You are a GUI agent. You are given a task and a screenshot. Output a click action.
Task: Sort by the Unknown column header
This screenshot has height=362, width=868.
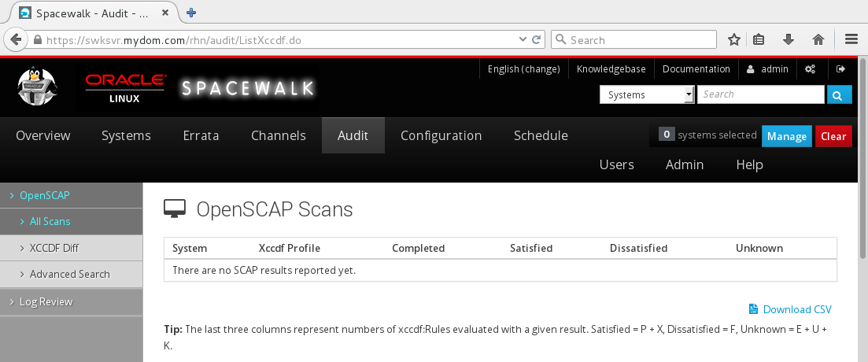pyautogui.click(x=759, y=248)
